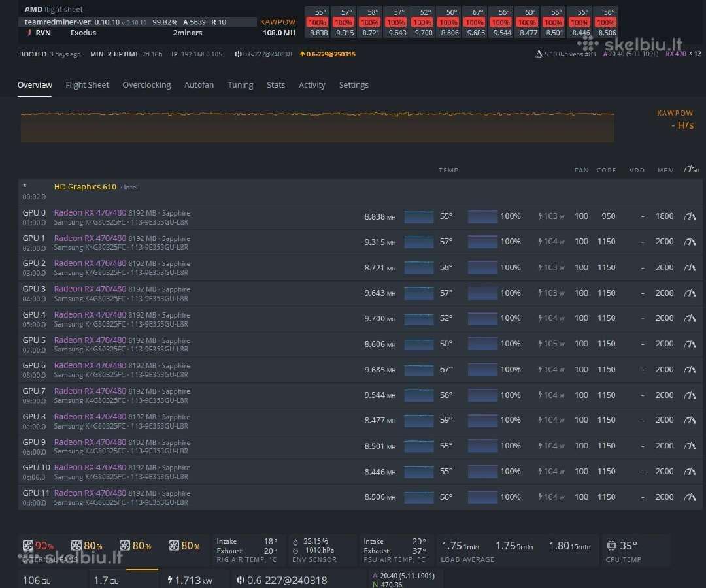Image resolution: width=706 pixels, height=588 pixels.
Task: Click the 2miners pool label
Action: tap(188, 33)
